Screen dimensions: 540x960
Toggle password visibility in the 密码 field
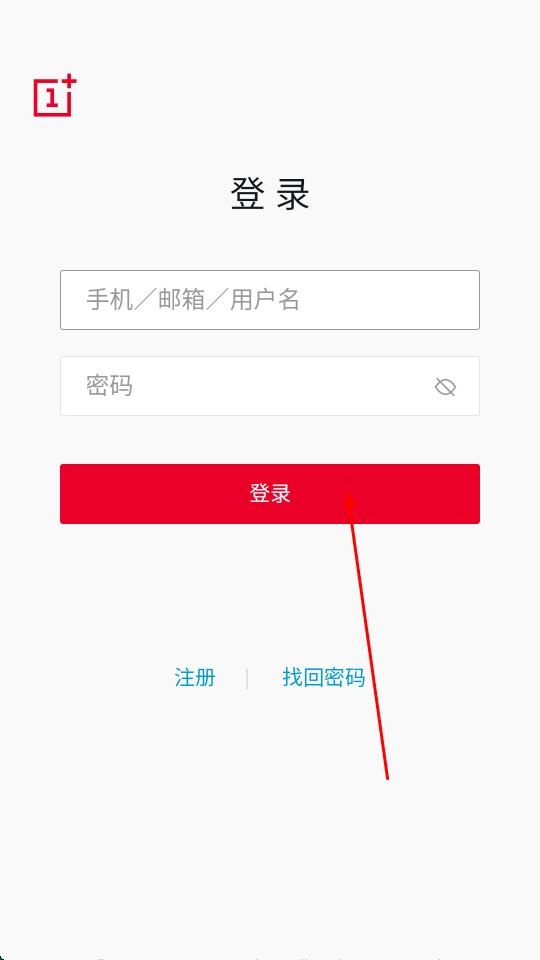pos(445,386)
